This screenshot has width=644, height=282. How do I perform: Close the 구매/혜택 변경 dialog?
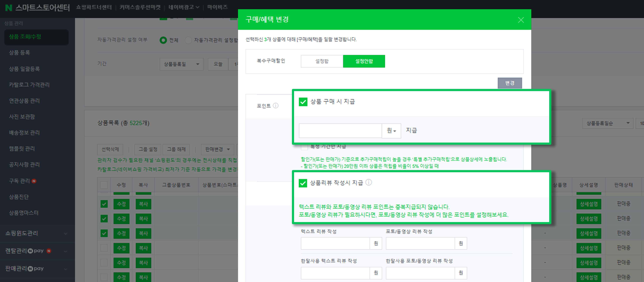click(521, 20)
